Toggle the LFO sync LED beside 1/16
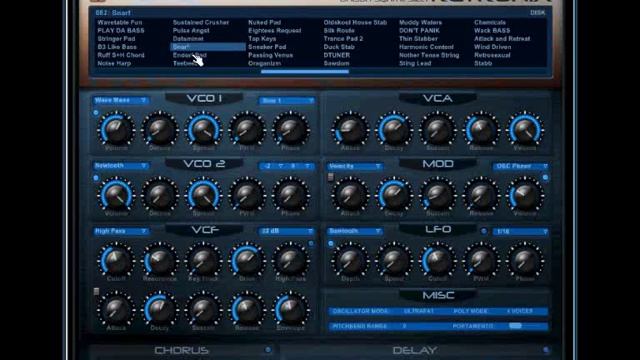The height and width of the screenshot is (360, 640). click(484, 231)
